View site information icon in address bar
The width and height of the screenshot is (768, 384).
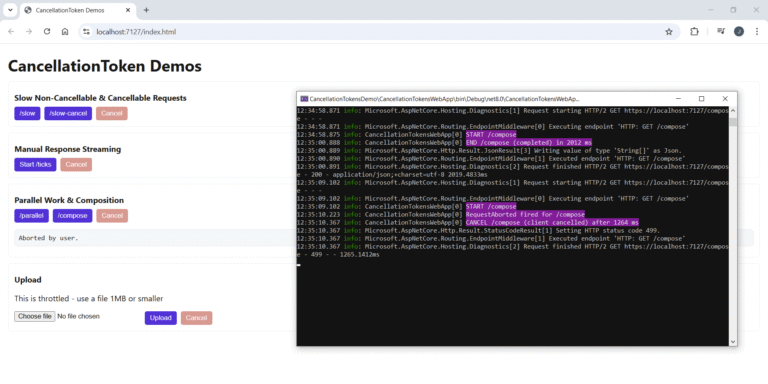click(x=86, y=32)
